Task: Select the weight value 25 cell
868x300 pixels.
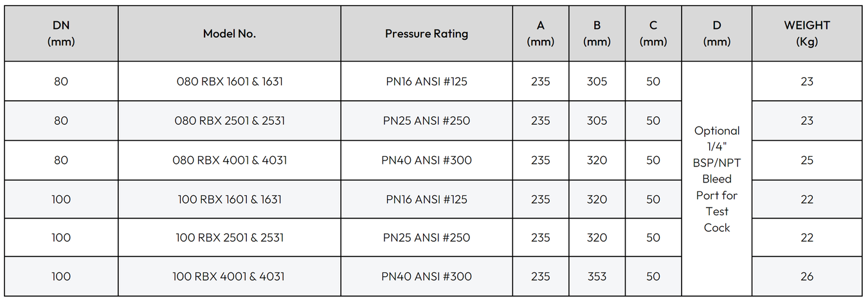Action: coord(807,160)
